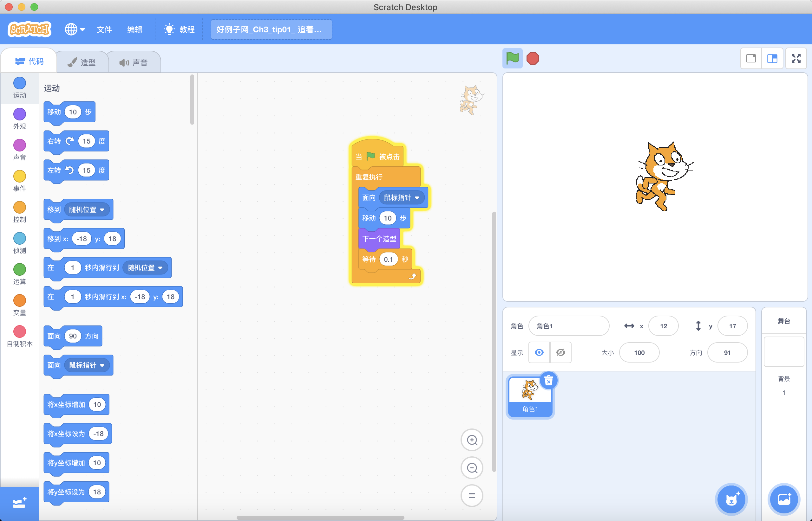Image resolution: width=812 pixels, height=521 pixels.
Task: Click the 下一个造型 block in script
Action: [x=379, y=239]
